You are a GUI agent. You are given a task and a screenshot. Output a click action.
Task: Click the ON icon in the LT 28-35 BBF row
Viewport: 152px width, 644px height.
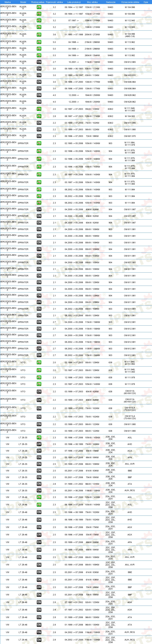(x=39, y=477)
